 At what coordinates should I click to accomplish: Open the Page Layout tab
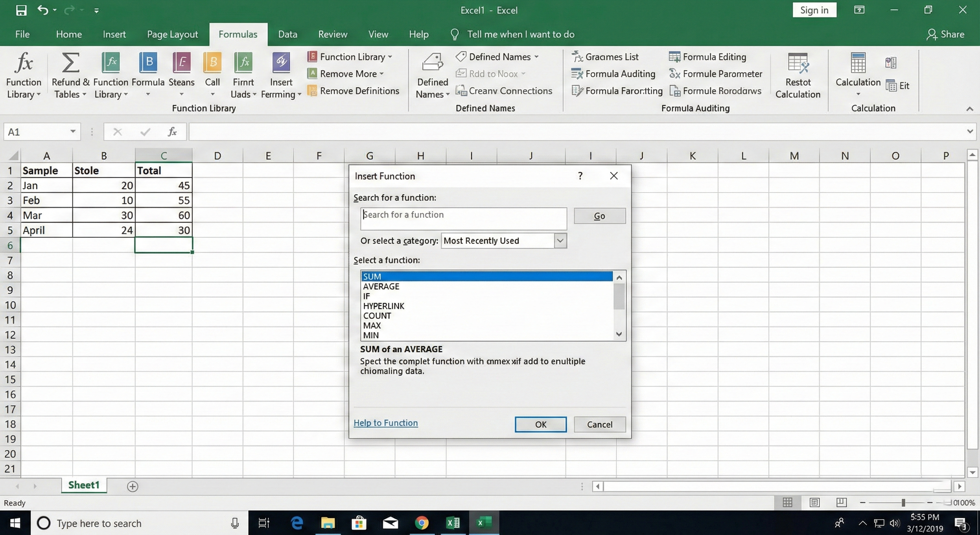(x=172, y=34)
